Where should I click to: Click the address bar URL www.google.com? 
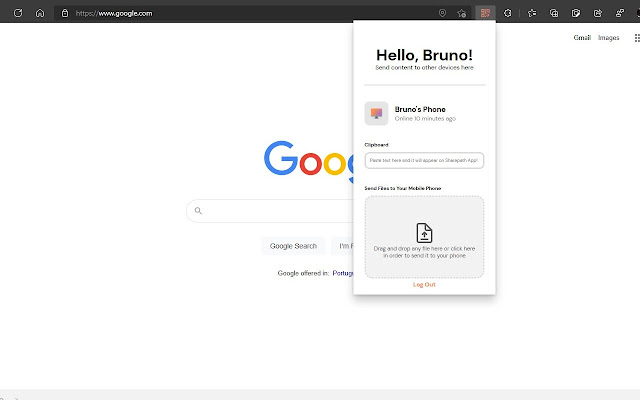coord(114,13)
